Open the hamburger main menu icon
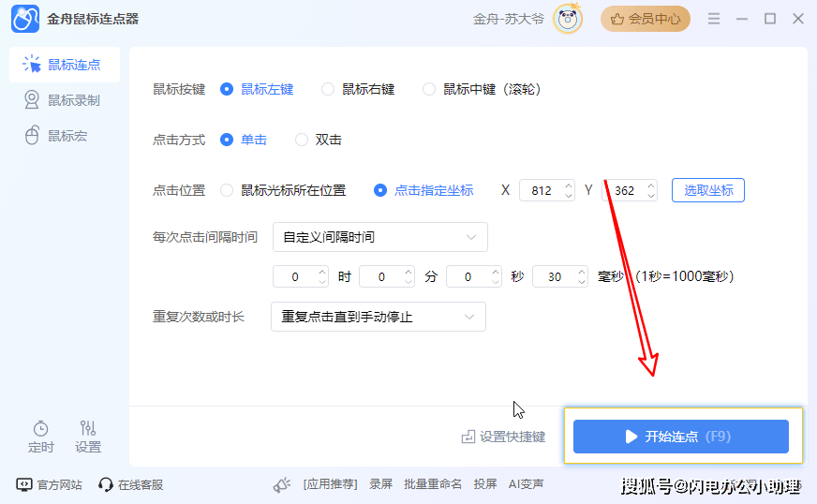Viewport: 817px width, 504px height. pos(714,19)
